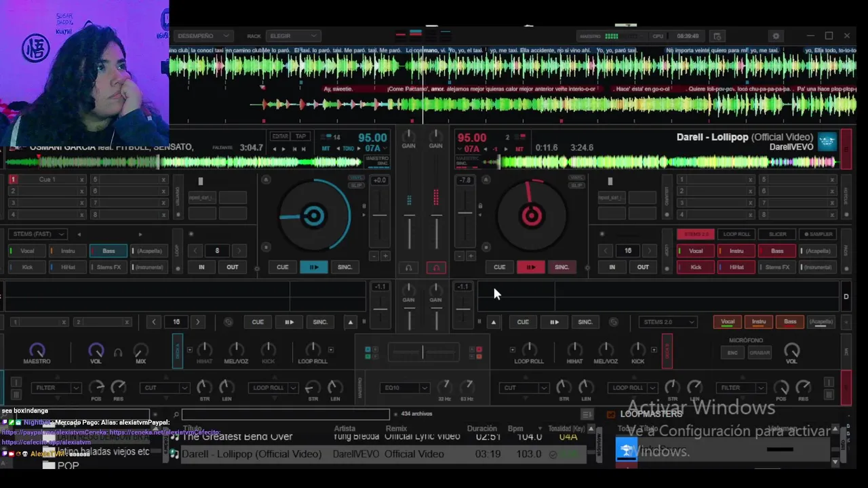Image resolution: width=868 pixels, height=488 pixels.
Task: Toggle Kick stem on left deck
Action: coord(27,267)
